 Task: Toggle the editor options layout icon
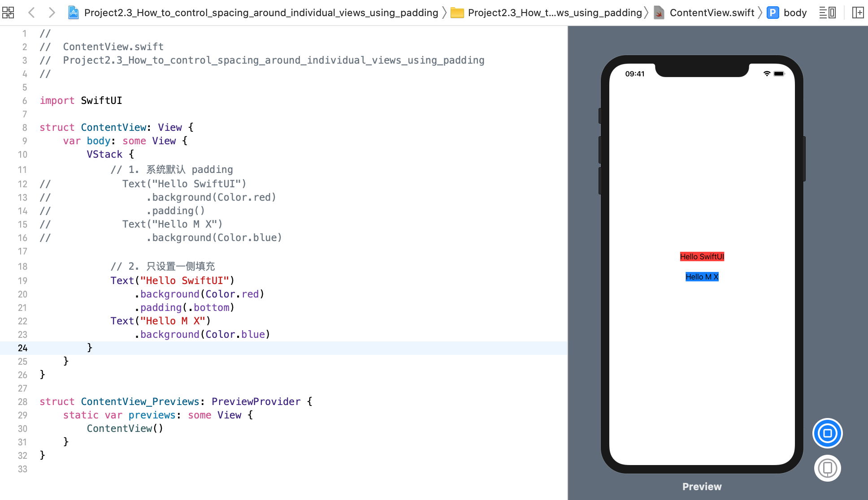[827, 13]
